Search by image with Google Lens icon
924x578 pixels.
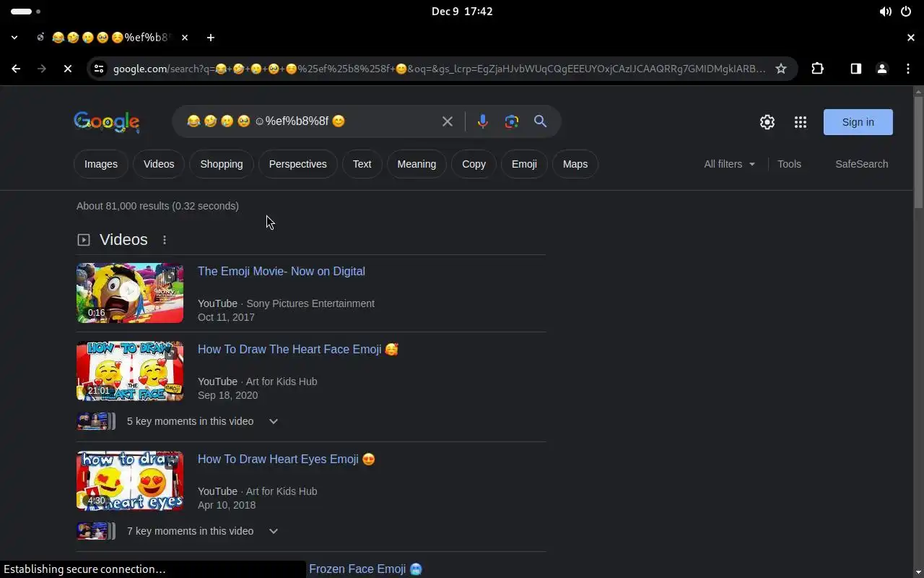(512, 121)
